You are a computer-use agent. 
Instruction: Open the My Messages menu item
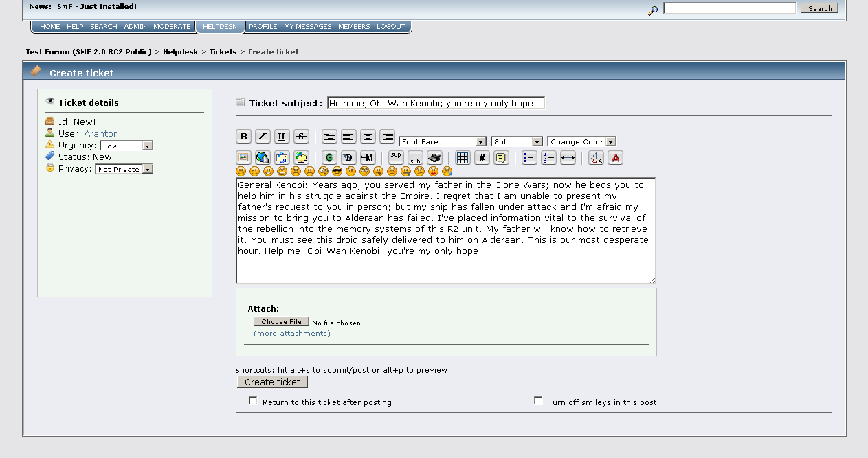point(308,27)
